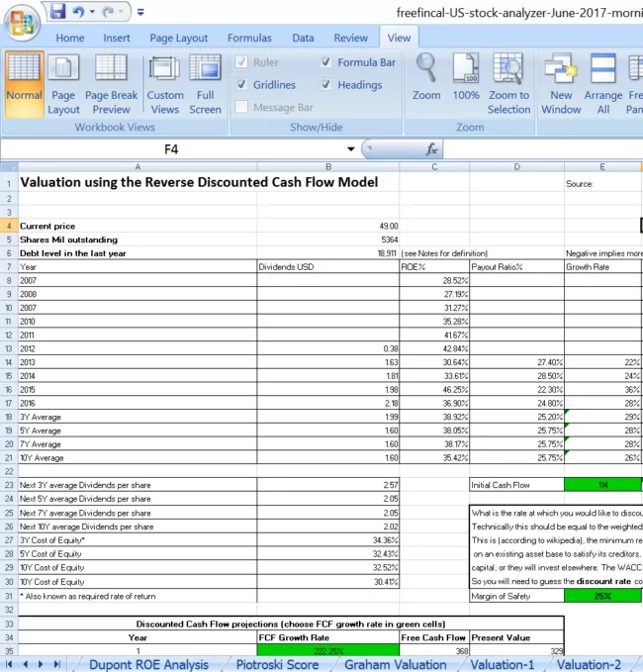This screenshot has height=672, width=643.
Task: Click the Save icon in quick access toolbar
Action: [57, 12]
